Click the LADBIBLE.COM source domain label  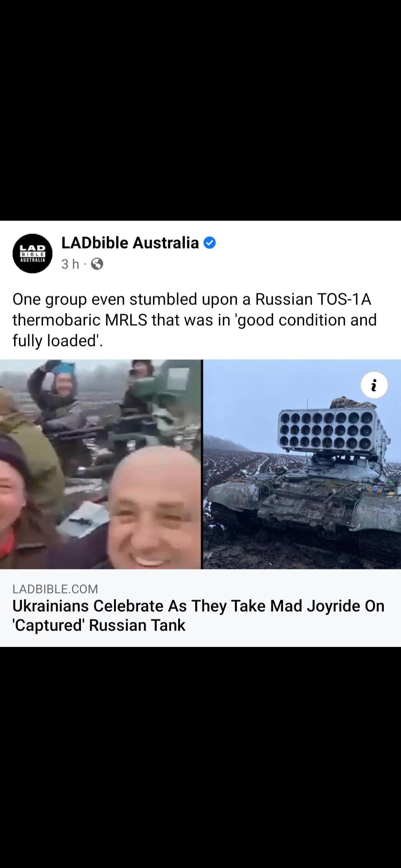tap(55, 589)
